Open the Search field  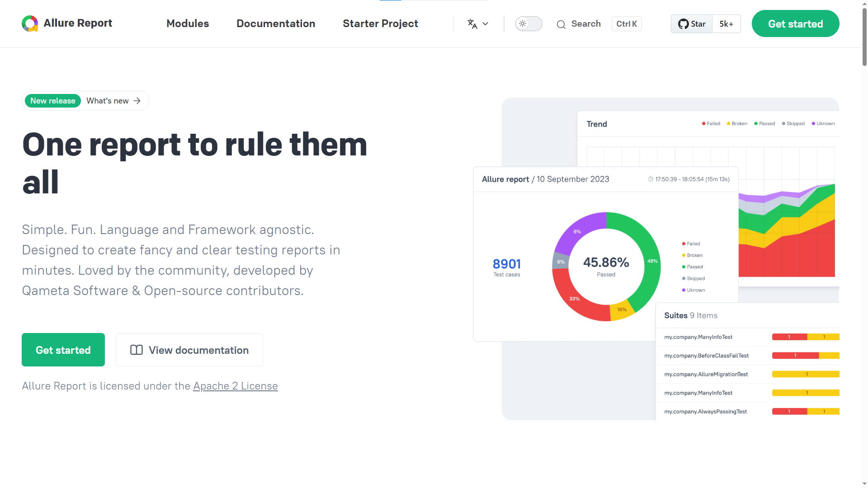599,24
